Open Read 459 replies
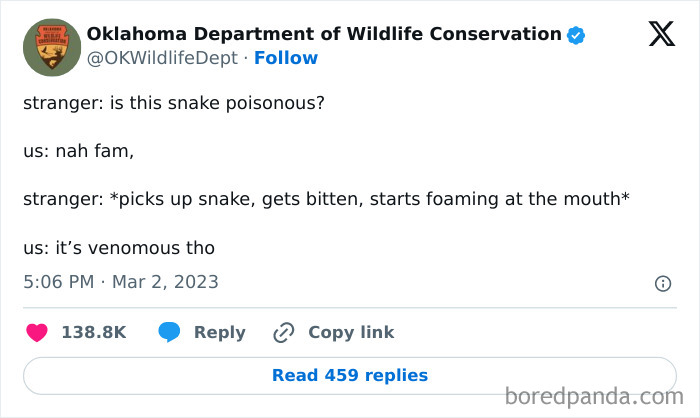Viewport: 700px width, 418px height. (x=350, y=376)
